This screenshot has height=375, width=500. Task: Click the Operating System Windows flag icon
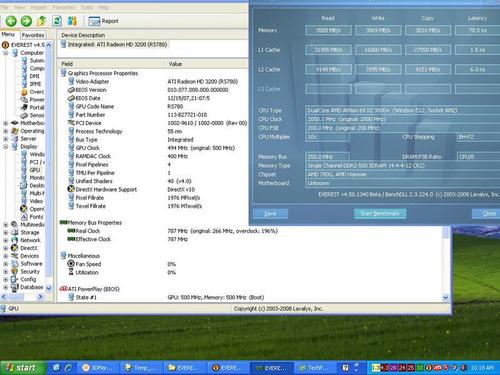coord(15,131)
